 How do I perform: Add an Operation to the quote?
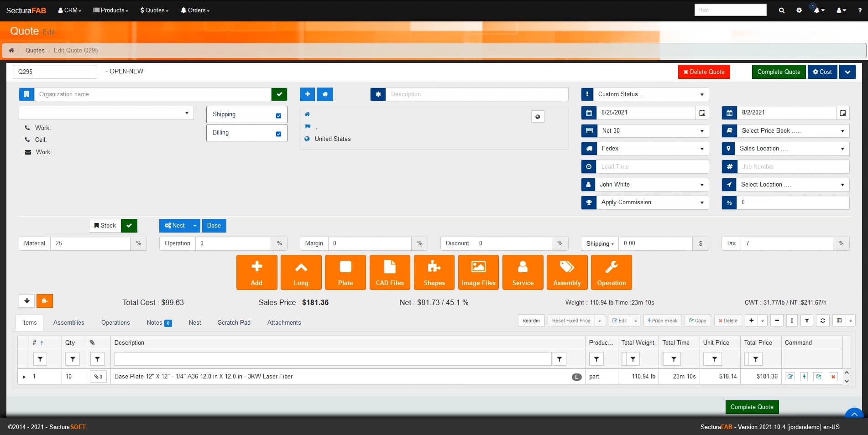coord(611,272)
